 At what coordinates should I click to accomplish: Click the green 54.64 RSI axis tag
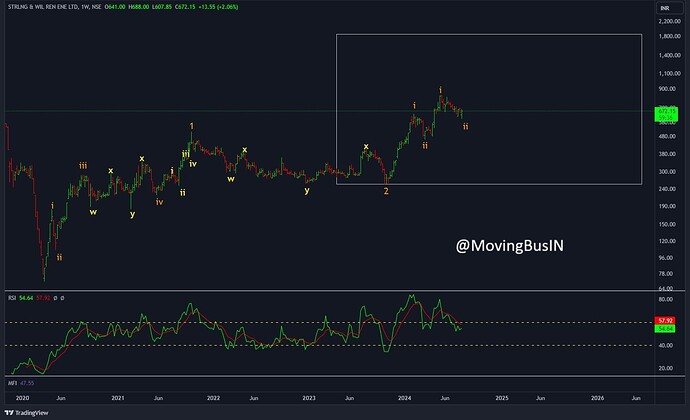pos(665,328)
